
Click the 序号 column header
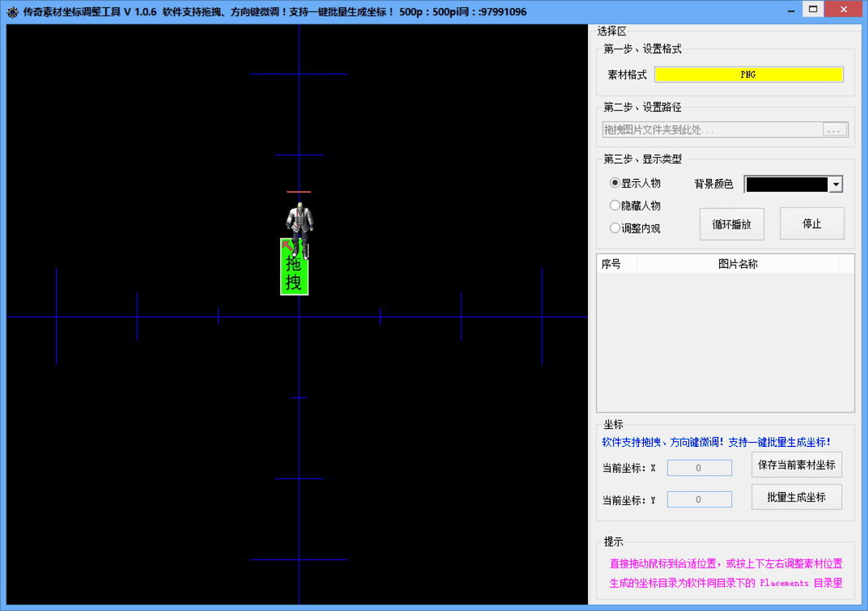(x=616, y=263)
